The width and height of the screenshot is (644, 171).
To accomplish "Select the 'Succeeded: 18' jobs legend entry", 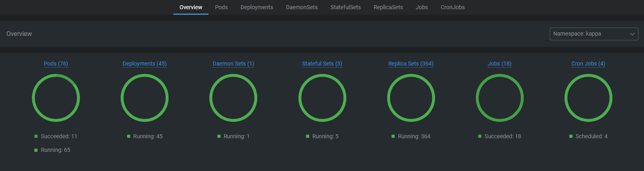I will click(x=500, y=136).
